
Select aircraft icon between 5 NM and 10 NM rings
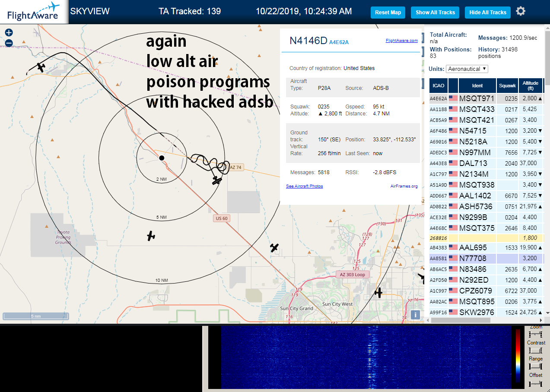point(150,236)
